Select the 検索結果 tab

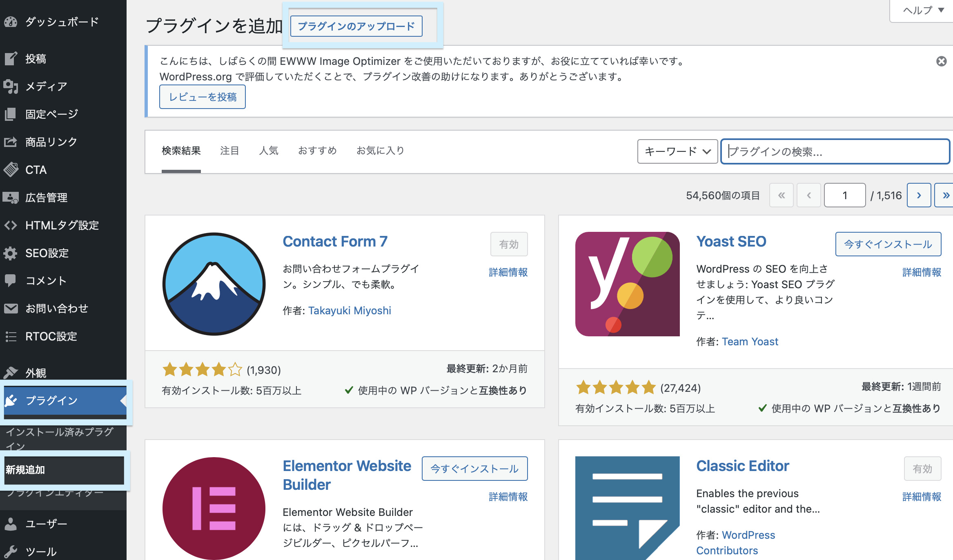[x=181, y=151]
